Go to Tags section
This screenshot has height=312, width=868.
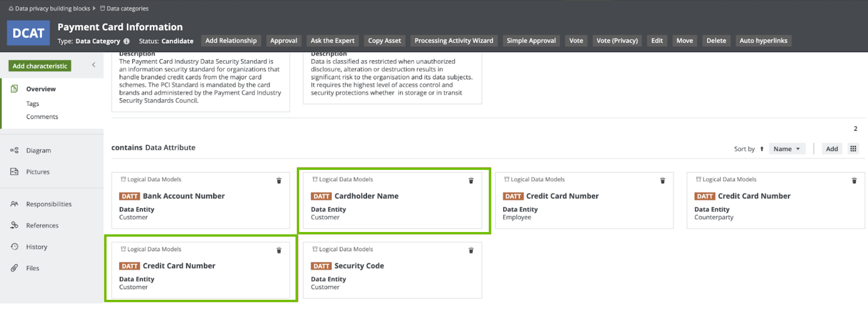[33, 104]
